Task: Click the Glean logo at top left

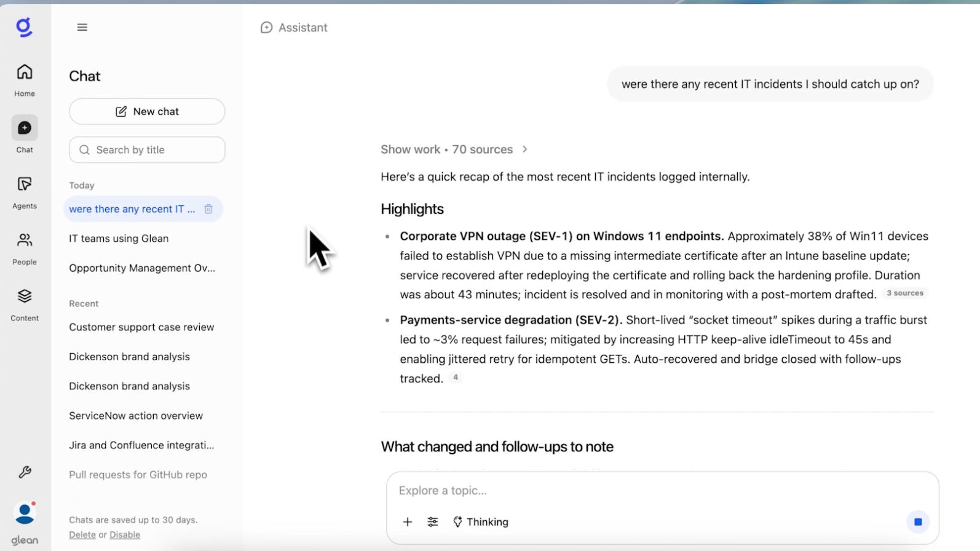Action: [x=24, y=27]
